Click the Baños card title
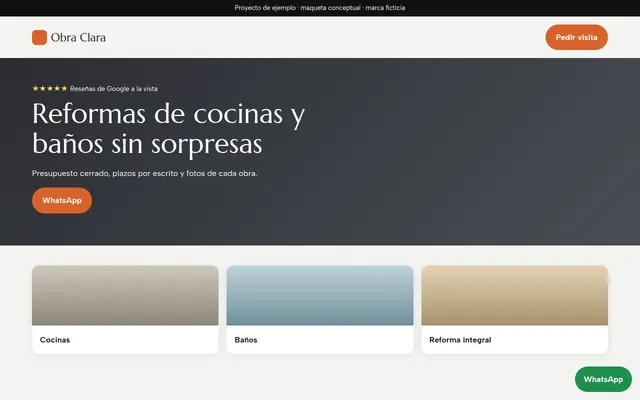 tap(246, 340)
